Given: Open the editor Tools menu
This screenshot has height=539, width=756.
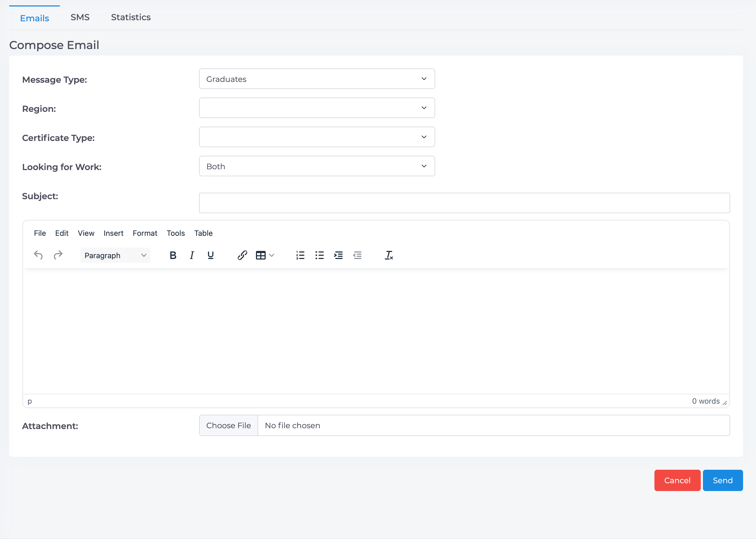Looking at the screenshot, I should coord(175,233).
